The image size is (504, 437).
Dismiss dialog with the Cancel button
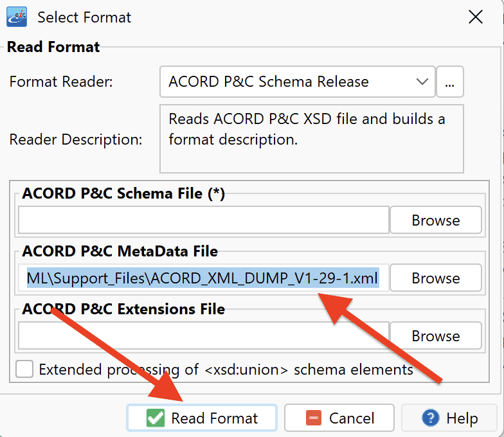pos(339,418)
